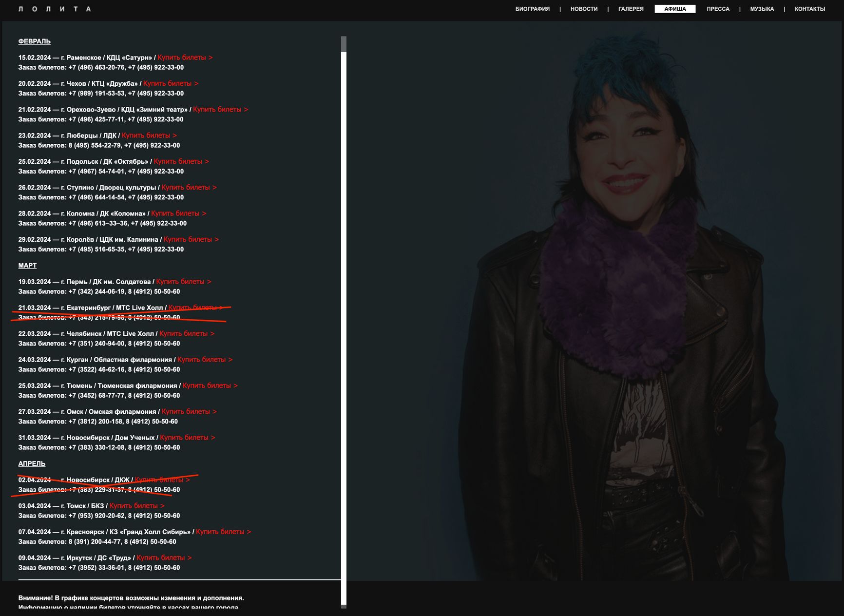Buy tickets for Пермь ДК им. Солдатова
The height and width of the screenshot is (616, 844).
tap(183, 282)
